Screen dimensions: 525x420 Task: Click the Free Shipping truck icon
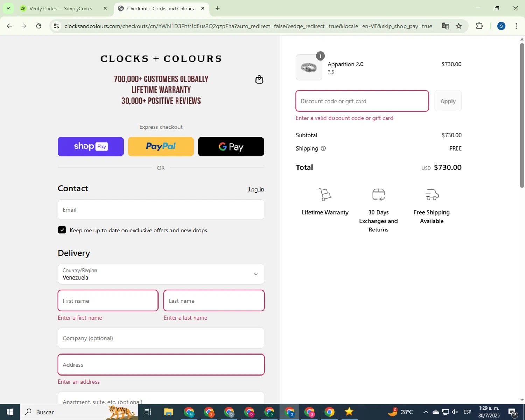pyautogui.click(x=432, y=195)
